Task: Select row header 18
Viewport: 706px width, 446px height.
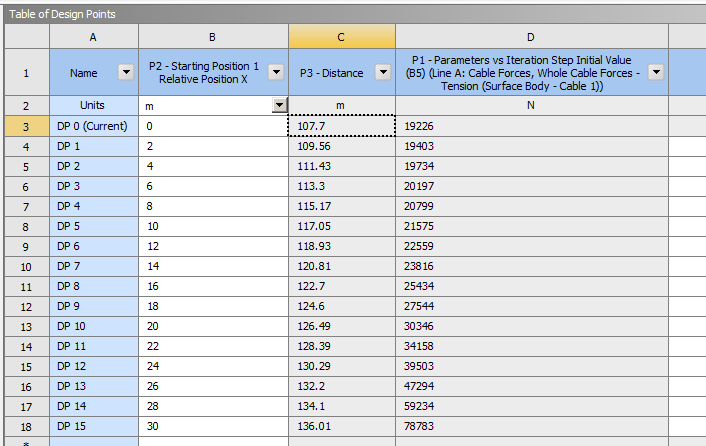Action: click(27, 427)
